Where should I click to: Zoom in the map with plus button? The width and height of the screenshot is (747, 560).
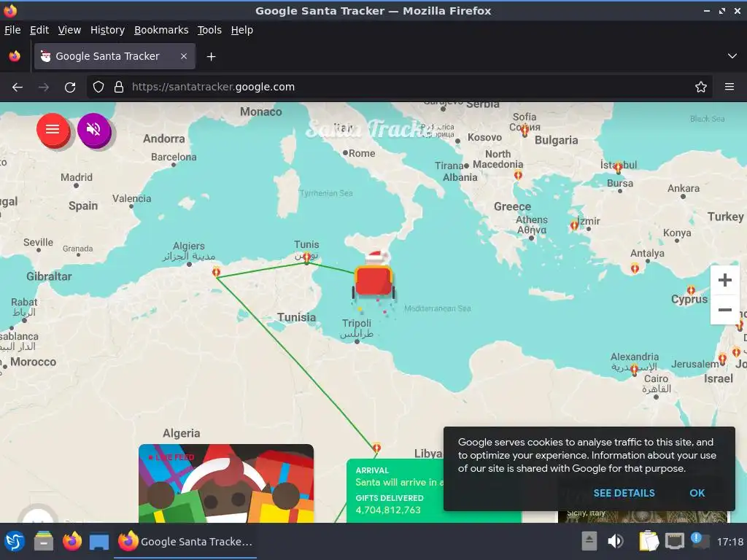point(724,280)
